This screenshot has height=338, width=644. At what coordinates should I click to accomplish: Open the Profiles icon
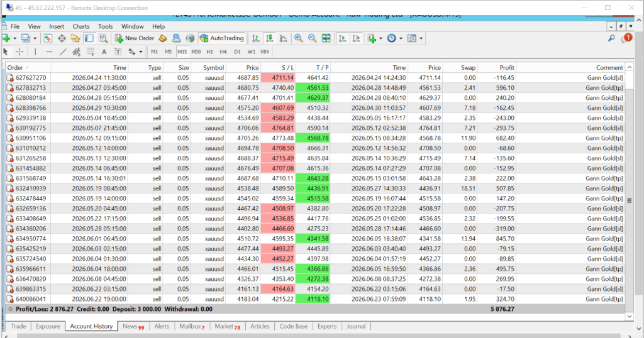(x=25, y=38)
